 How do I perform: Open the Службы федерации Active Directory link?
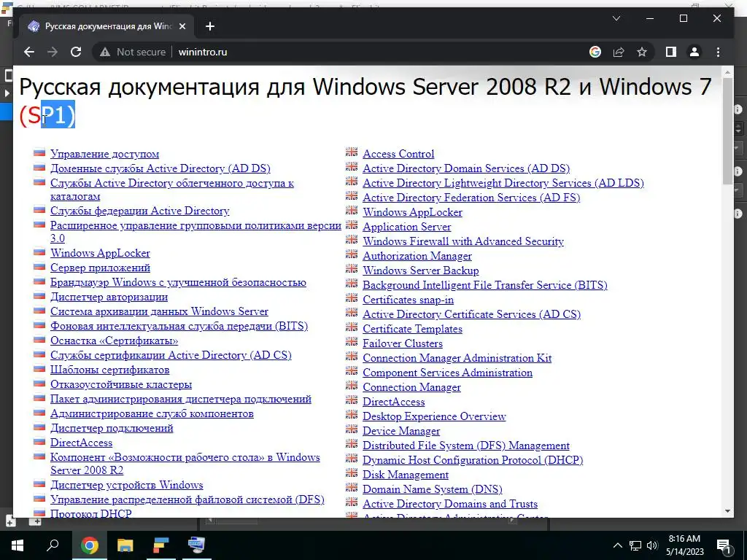coord(140,211)
